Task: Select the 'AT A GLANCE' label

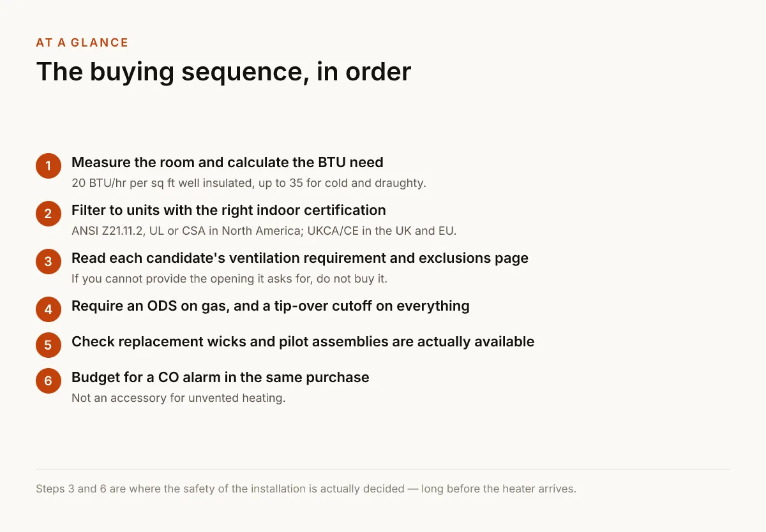Action: (x=82, y=43)
